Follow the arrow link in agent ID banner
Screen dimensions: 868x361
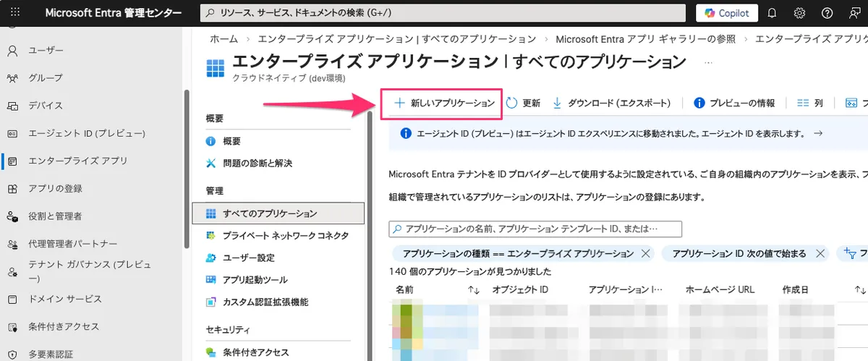tap(818, 133)
